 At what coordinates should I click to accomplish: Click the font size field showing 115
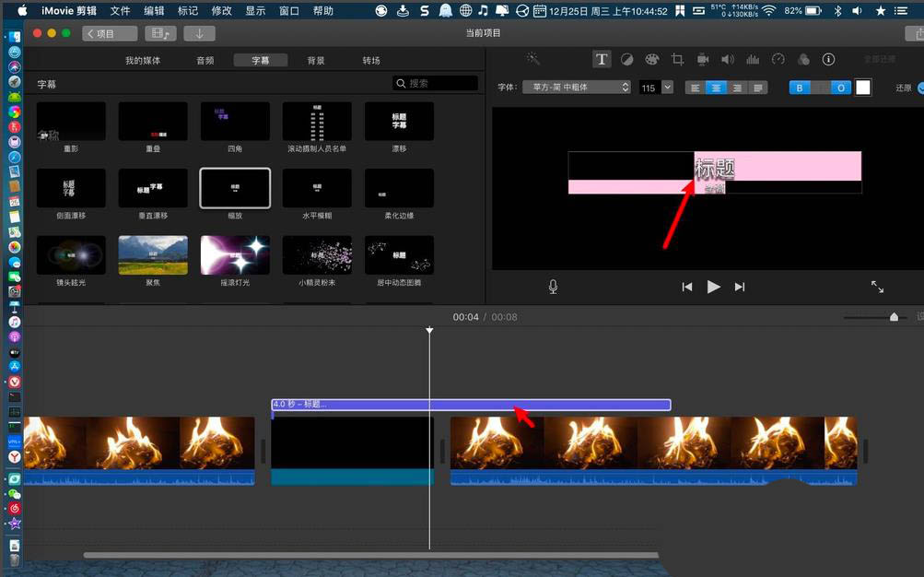[650, 88]
